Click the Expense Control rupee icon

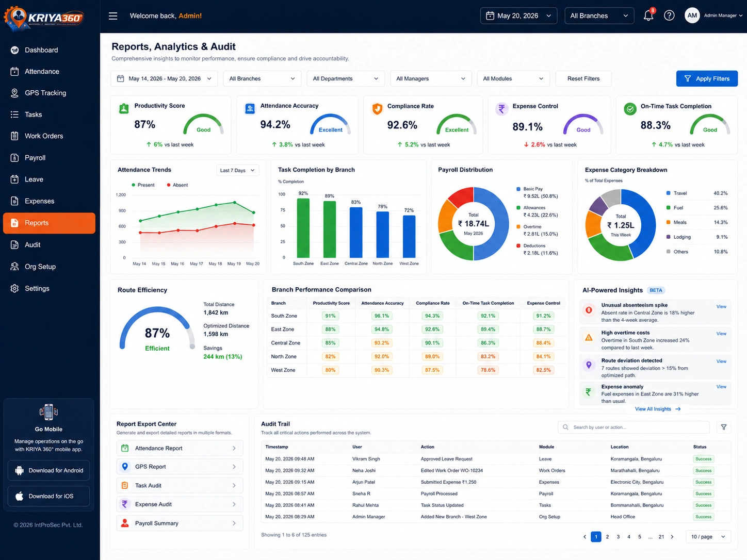(501, 109)
